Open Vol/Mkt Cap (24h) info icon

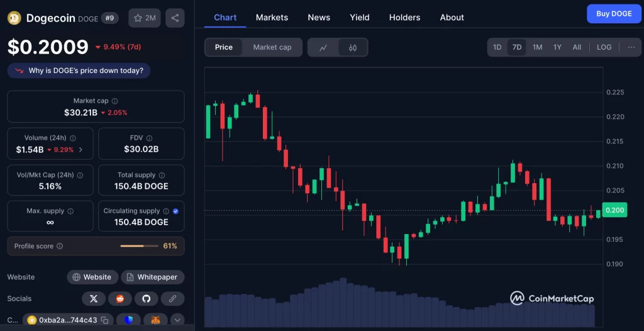click(80, 175)
